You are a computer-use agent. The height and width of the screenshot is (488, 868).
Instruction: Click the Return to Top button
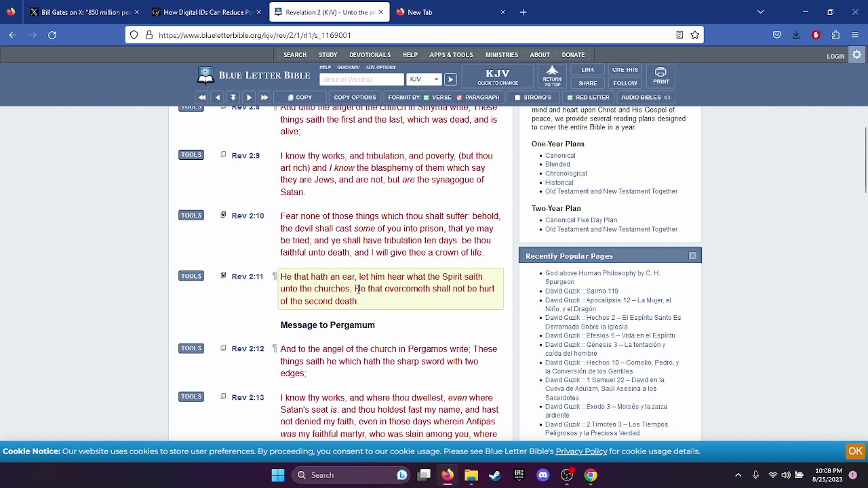552,76
